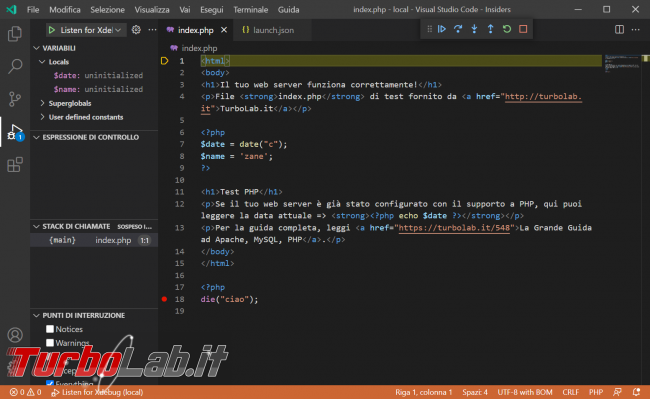Step out of the current function

(x=490, y=29)
